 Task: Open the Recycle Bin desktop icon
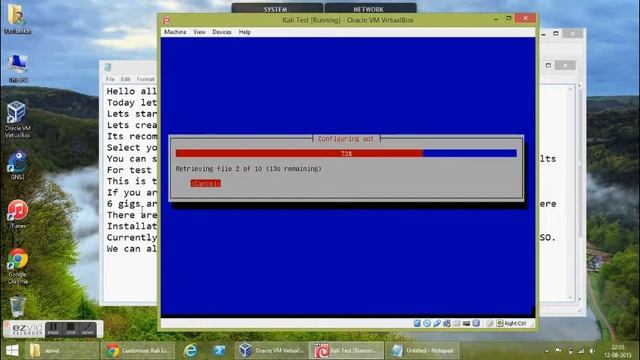[18, 307]
